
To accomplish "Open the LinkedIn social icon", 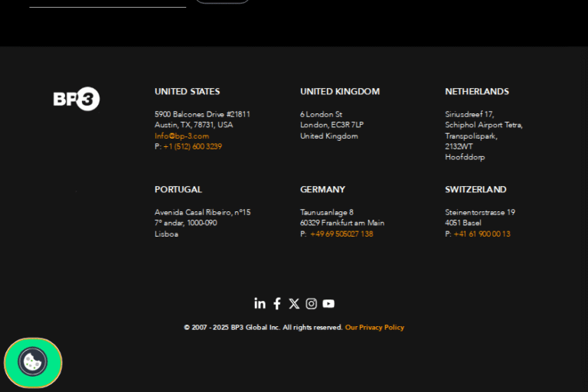I will click(x=260, y=303).
